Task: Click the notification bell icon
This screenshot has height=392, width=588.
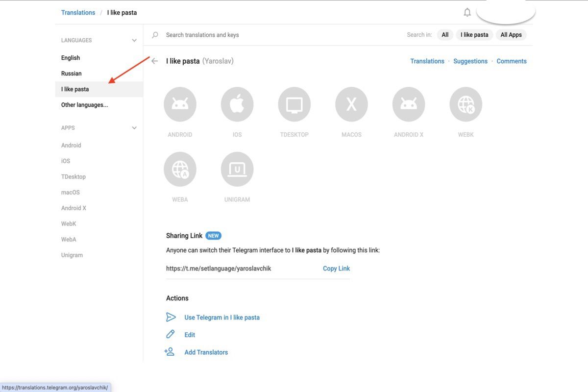Action: [x=467, y=13]
